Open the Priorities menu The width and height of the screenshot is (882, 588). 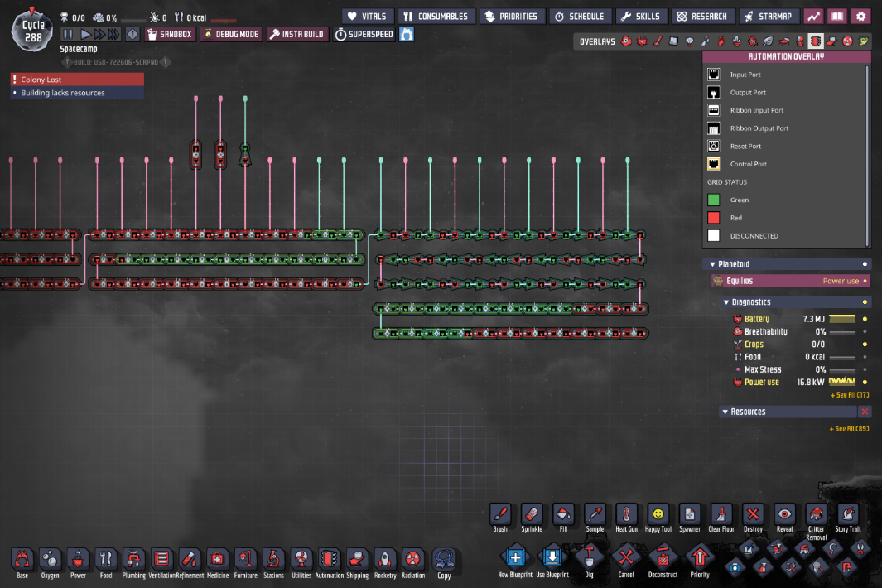tap(511, 17)
